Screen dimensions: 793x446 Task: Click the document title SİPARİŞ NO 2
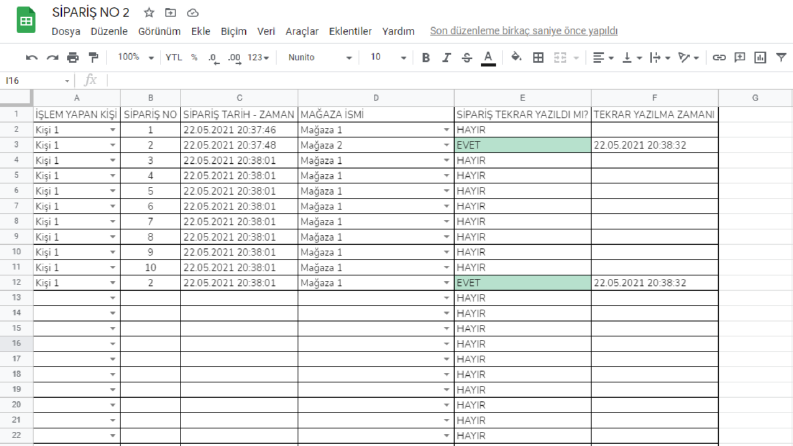coord(91,13)
